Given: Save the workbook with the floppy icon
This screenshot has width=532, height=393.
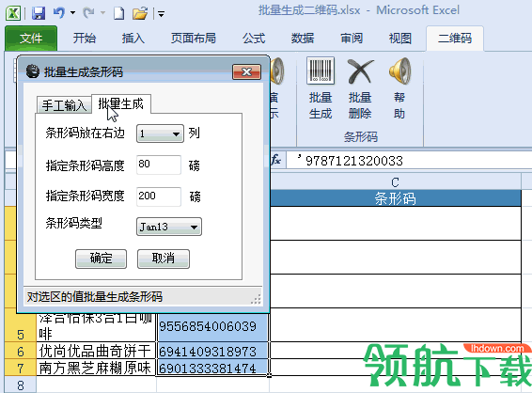Looking at the screenshot, I should pos(39,13).
